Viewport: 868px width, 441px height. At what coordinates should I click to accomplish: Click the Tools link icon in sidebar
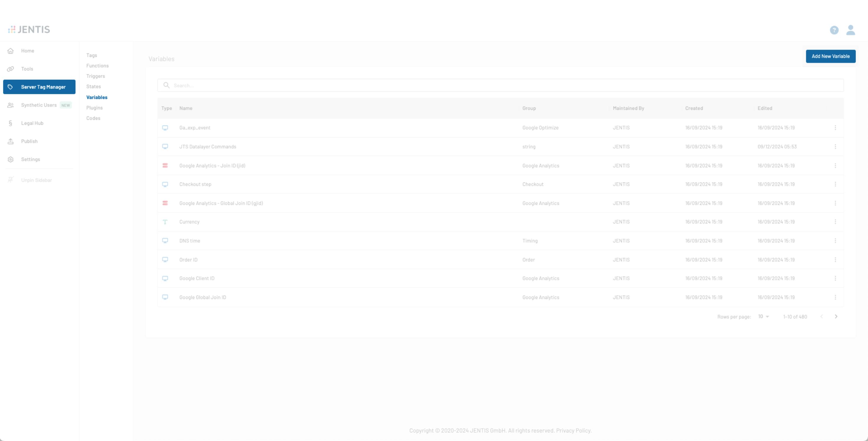coord(11,69)
